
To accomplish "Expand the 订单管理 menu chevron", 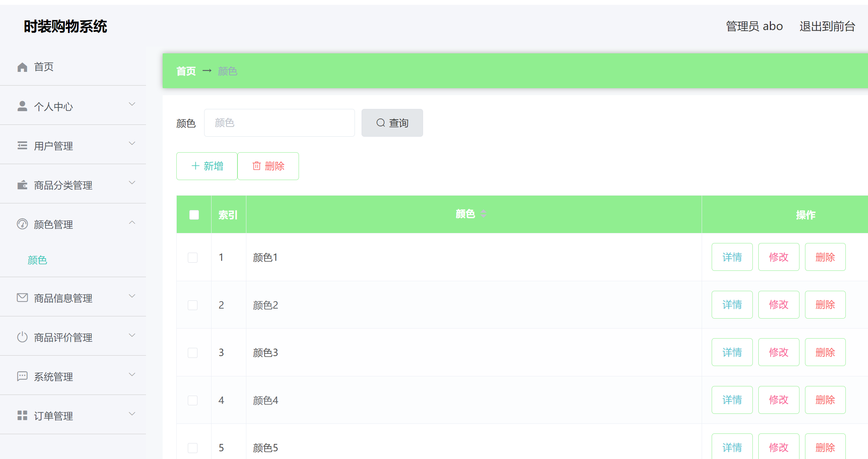I will pos(132,413).
